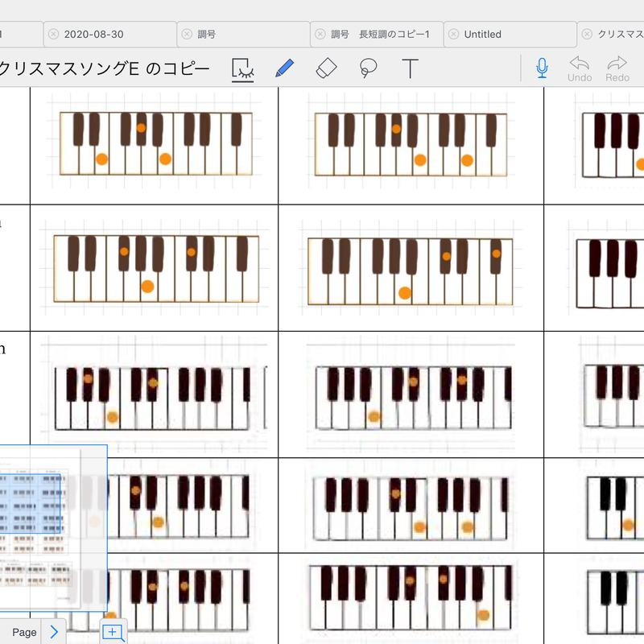Select the eraser tool
Screen dimensions: 644x644
point(326,68)
